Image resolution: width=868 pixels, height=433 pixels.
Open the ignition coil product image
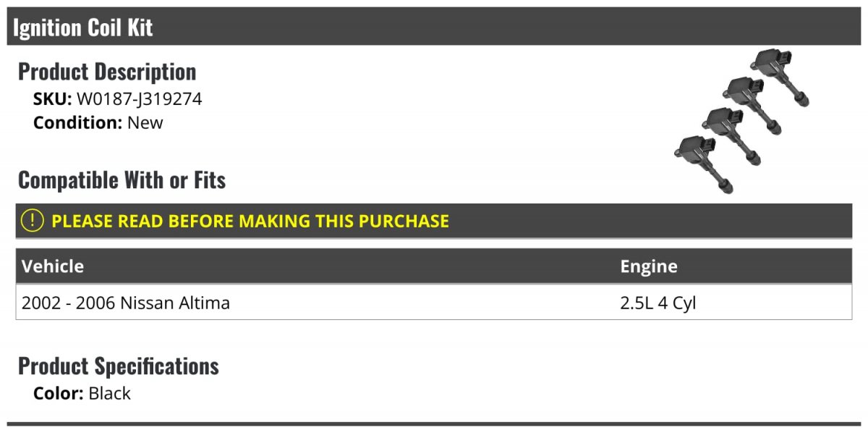point(742,121)
